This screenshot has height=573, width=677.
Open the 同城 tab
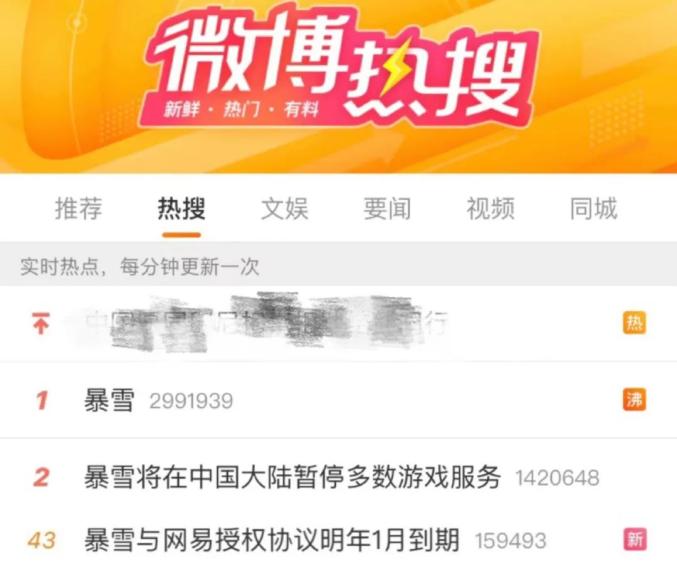(x=594, y=209)
